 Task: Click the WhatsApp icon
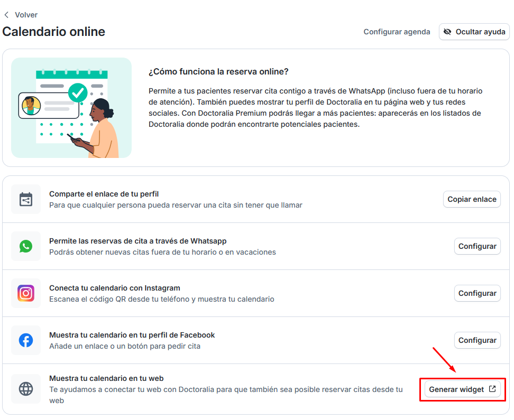click(x=26, y=246)
